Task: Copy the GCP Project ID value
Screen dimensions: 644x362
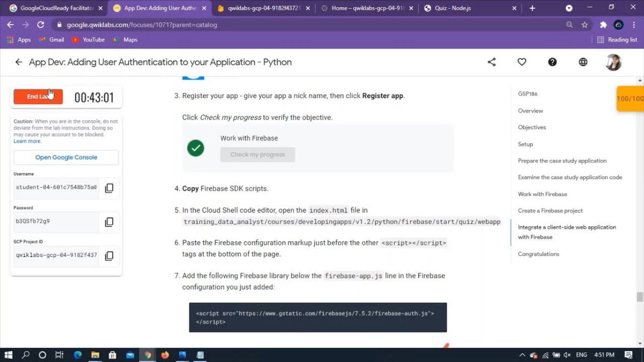Action: coord(109,256)
